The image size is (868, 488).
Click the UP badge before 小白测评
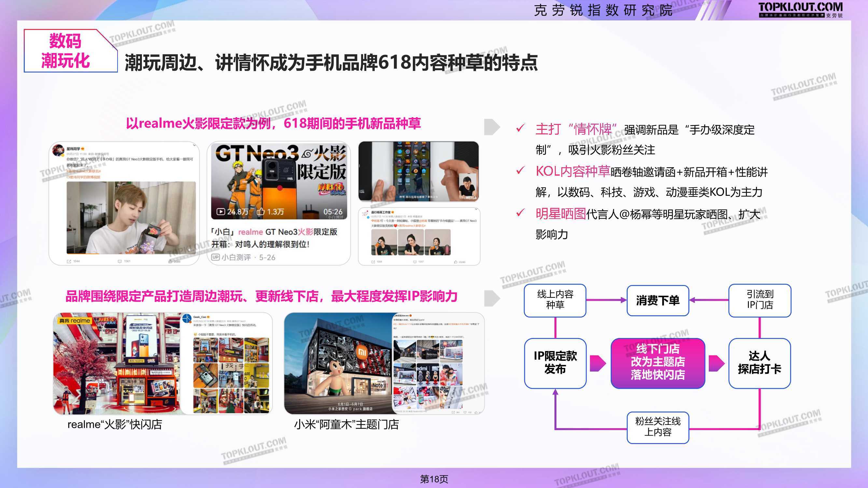(x=215, y=257)
